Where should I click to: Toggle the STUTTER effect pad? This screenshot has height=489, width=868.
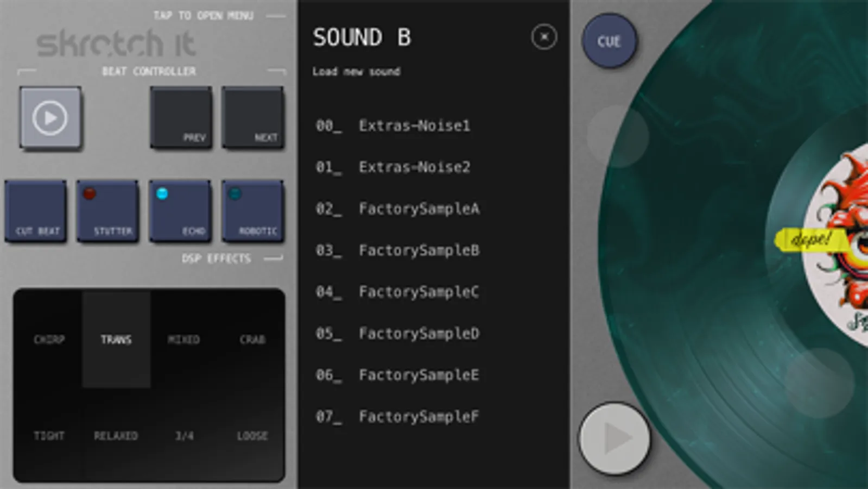point(107,211)
